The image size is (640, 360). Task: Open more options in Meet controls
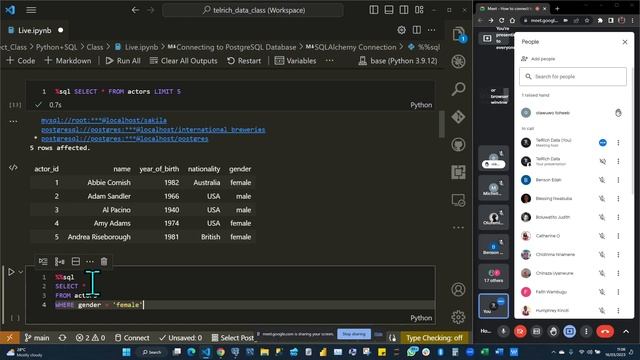pyautogui.click(x=586, y=331)
